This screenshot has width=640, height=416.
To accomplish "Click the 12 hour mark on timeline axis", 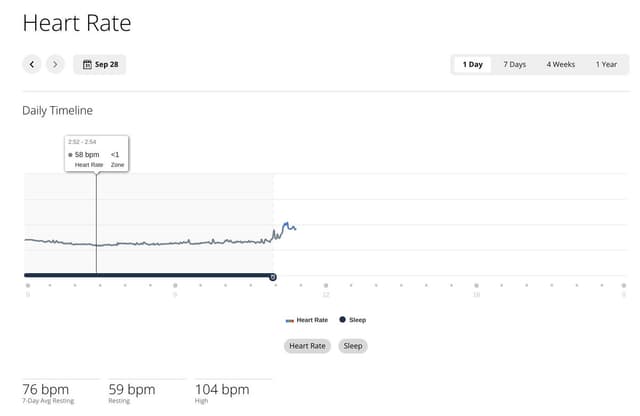I will pos(325,293).
